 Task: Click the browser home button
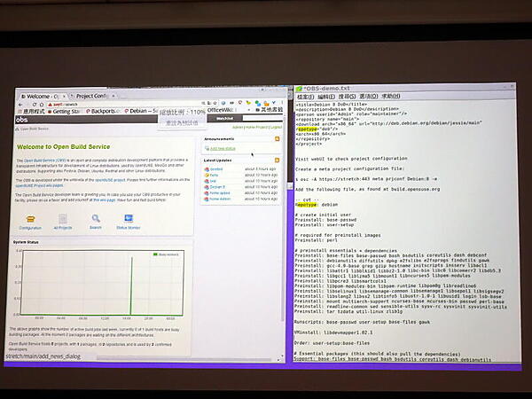pyautogui.click(x=42, y=105)
